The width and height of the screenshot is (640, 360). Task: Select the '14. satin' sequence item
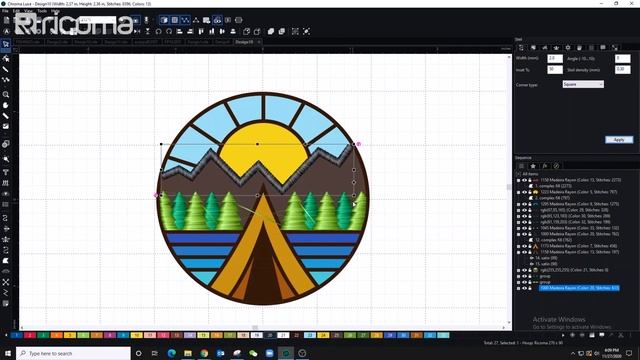[545, 258]
